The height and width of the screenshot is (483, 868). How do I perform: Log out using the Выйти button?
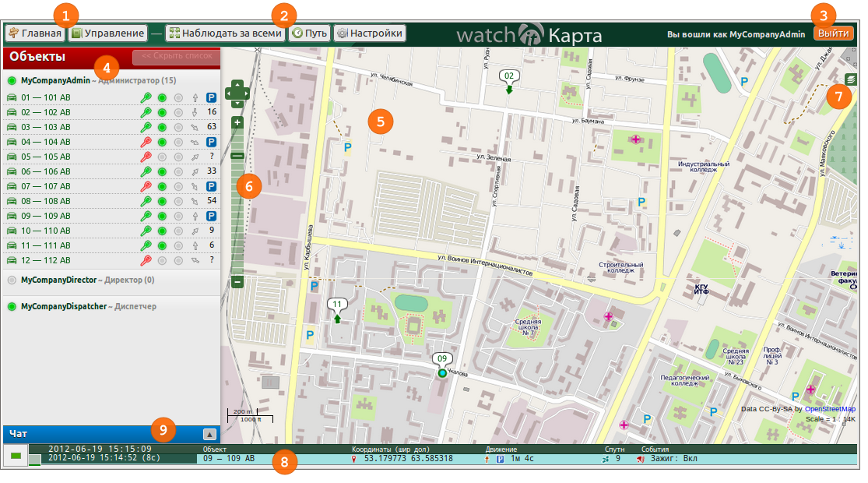833,33
